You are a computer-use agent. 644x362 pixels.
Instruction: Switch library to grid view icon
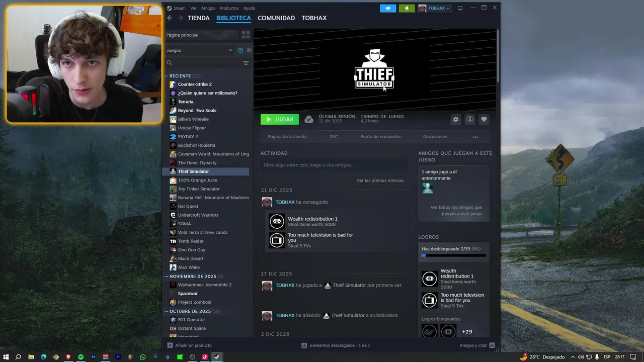click(246, 35)
